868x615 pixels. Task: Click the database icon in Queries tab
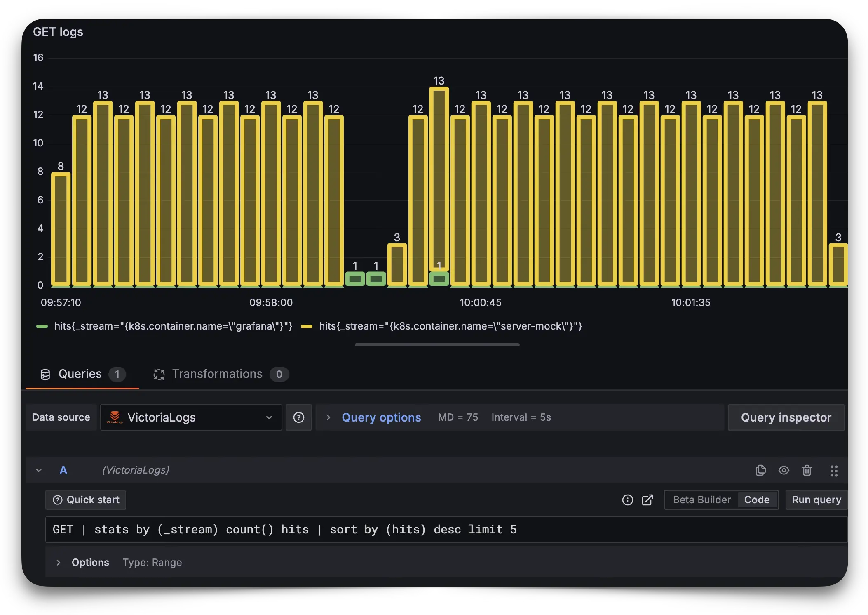click(x=45, y=374)
